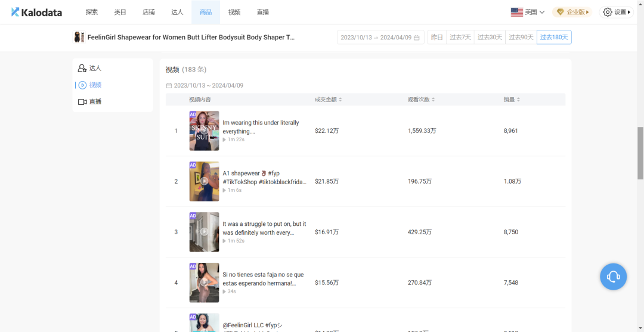Choose the 过去7天 time range button

[x=460, y=38]
